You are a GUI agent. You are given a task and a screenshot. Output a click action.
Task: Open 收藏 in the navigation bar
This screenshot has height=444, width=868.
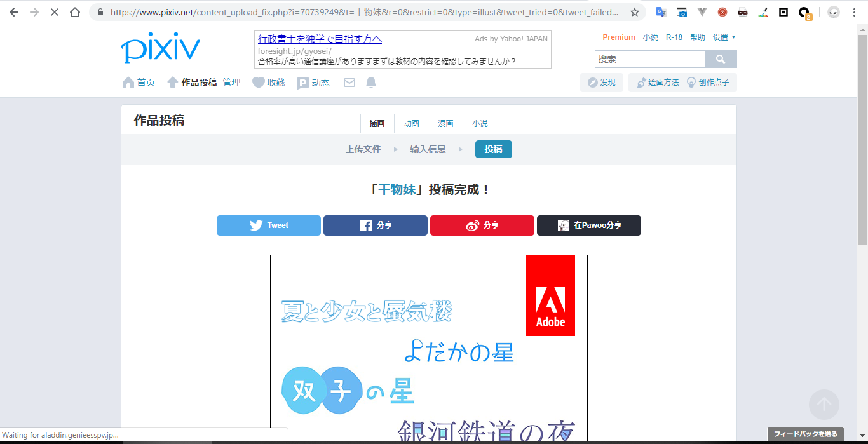pos(276,83)
